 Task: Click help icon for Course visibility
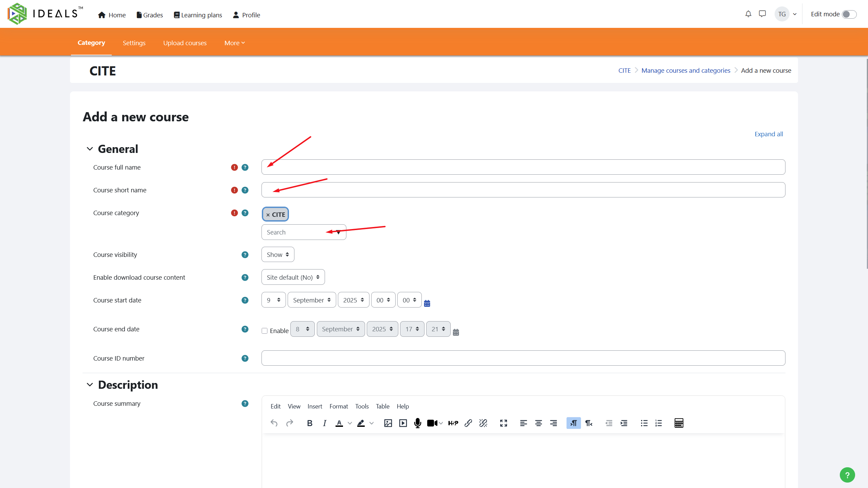[x=245, y=255]
